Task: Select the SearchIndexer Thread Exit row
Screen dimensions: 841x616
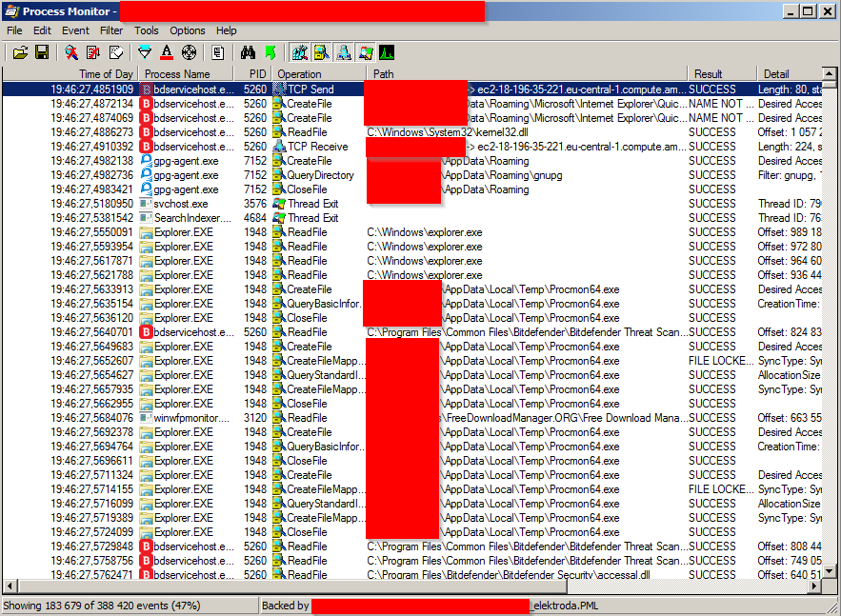Action: coord(411,218)
